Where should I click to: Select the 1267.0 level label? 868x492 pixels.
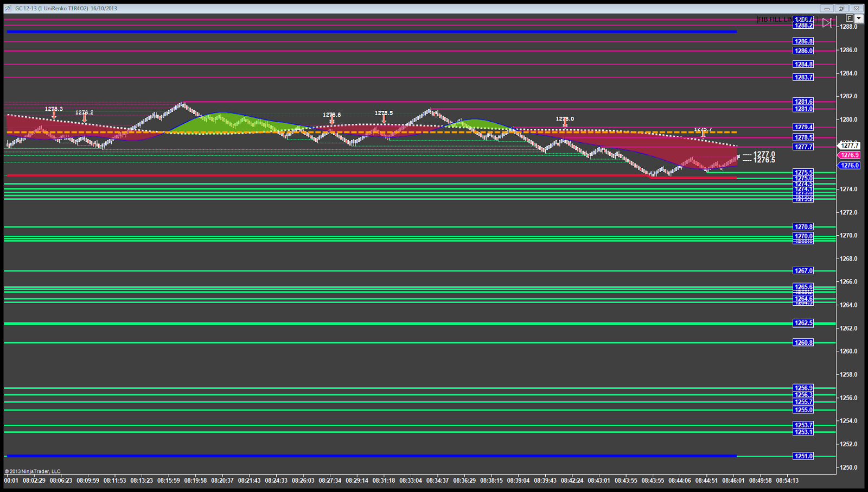click(803, 270)
